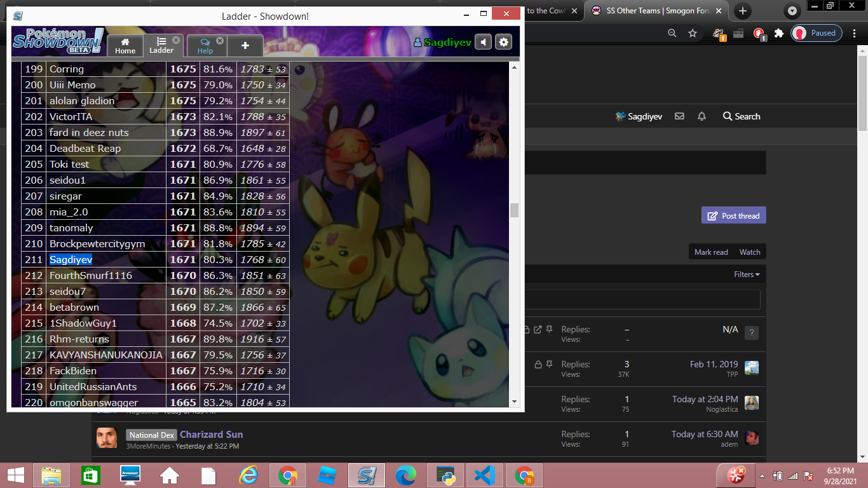The width and height of the screenshot is (868, 488).
Task: Open Charizard Sun thread link
Action: (212, 435)
